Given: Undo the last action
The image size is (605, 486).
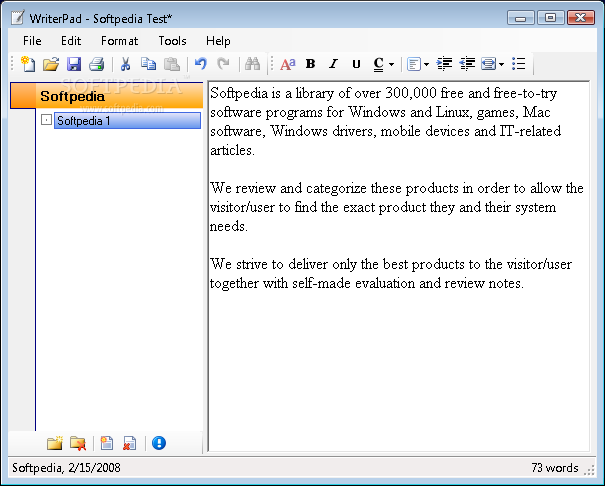Looking at the screenshot, I should (x=201, y=64).
